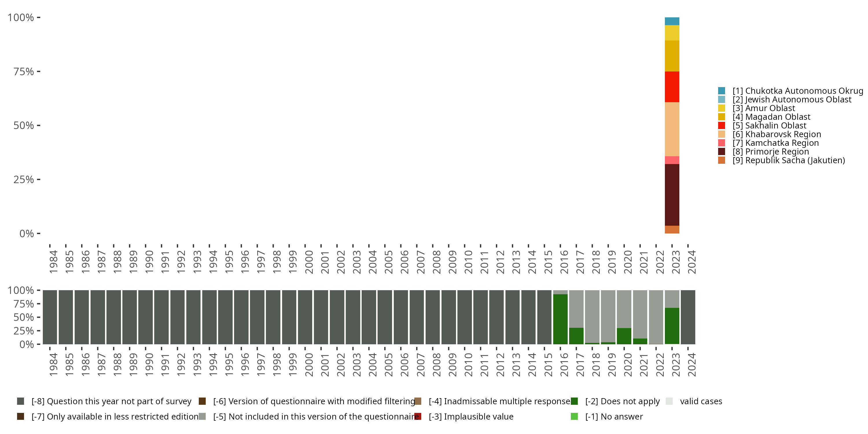Screen dimensions: 868x434
Task: Click the Kamchatka Region legend swatch
Action: pyautogui.click(x=721, y=143)
